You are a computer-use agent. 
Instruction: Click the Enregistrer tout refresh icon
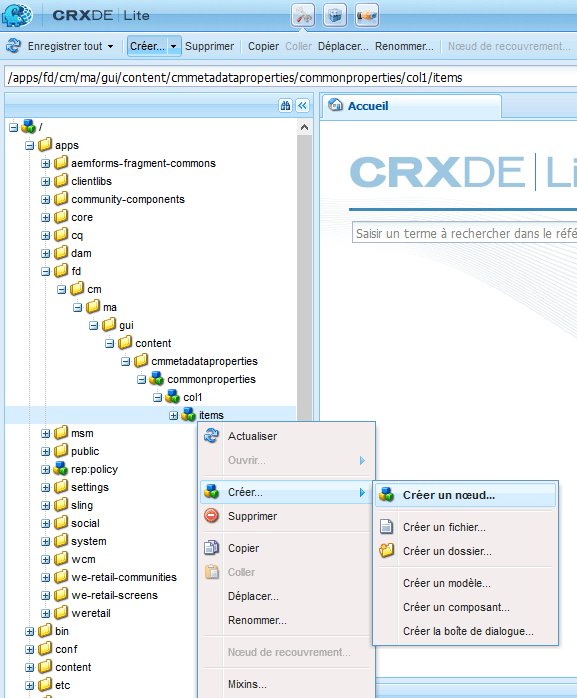[13, 46]
